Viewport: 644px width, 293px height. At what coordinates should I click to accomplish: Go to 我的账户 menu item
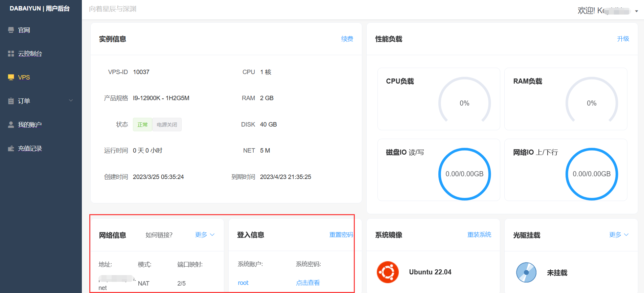(41, 125)
